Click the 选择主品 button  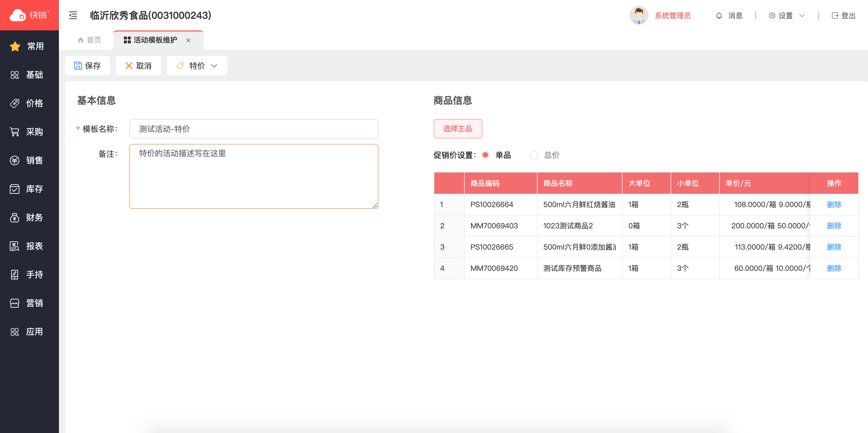point(458,129)
